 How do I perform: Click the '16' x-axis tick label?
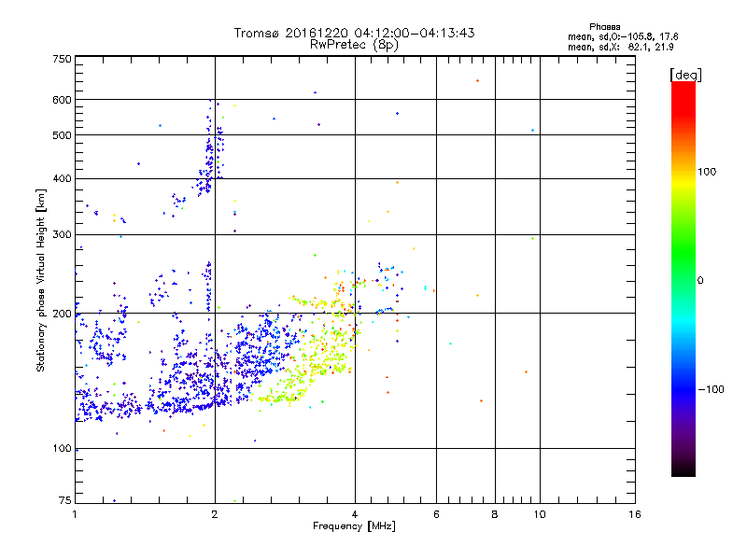click(635, 514)
